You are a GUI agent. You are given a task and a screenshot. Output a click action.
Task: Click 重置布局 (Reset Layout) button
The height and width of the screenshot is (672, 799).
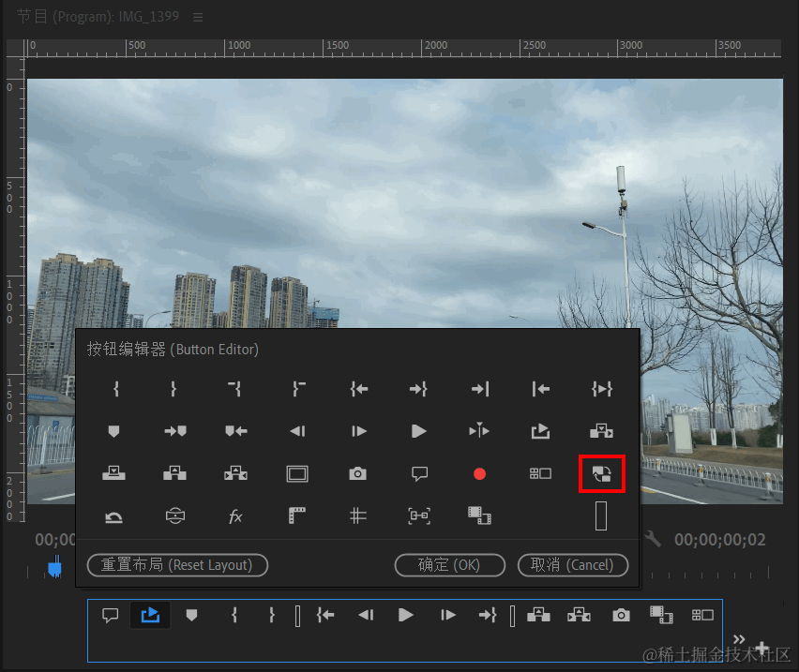177,565
